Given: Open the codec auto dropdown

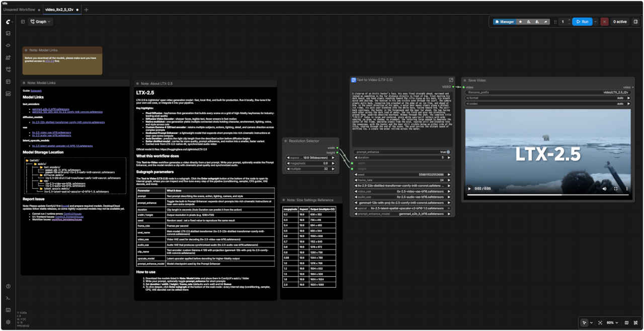Looking at the screenshot, I should coord(547,104).
